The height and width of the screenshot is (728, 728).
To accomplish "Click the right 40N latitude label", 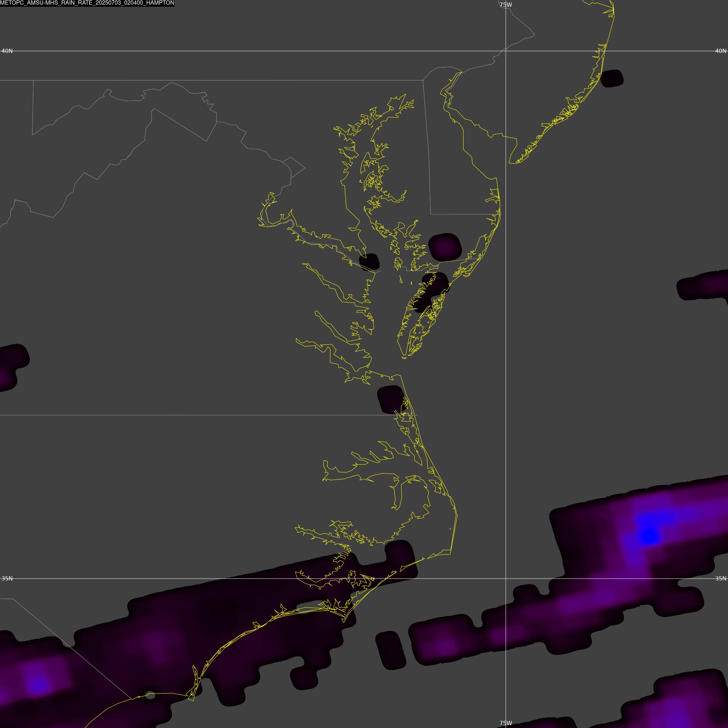I will coord(721,51).
